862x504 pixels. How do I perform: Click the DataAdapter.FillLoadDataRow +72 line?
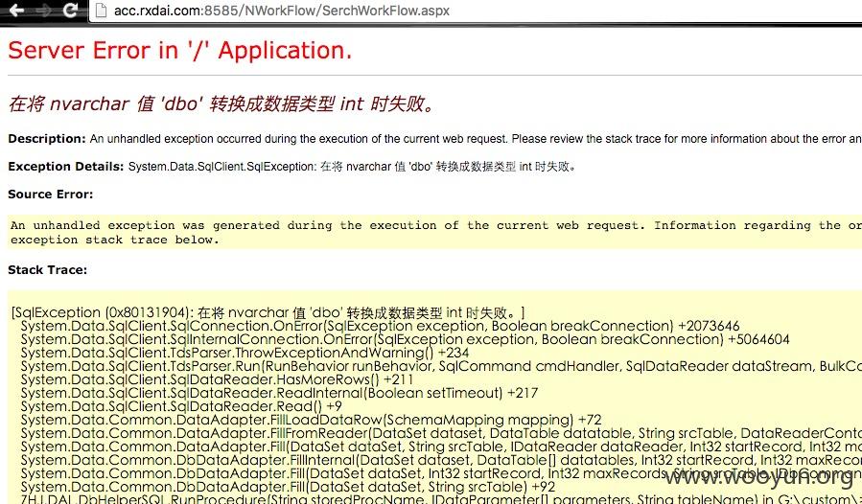click(x=312, y=420)
